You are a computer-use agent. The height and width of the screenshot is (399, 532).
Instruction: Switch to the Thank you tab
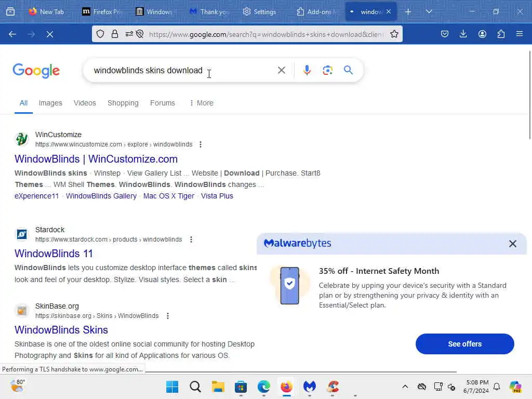[x=208, y=11]
